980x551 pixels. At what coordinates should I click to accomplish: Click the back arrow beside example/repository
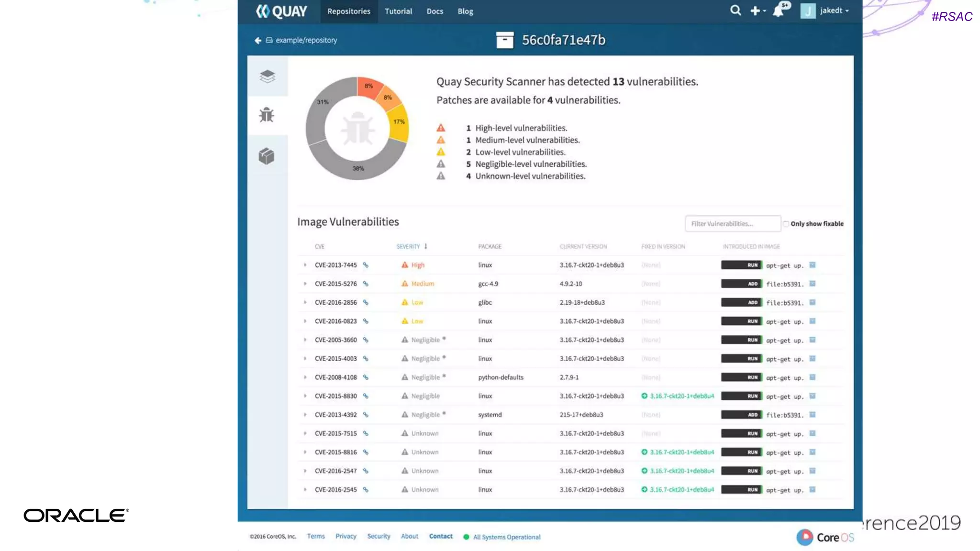pyautogui.click(x=258, y=41)
